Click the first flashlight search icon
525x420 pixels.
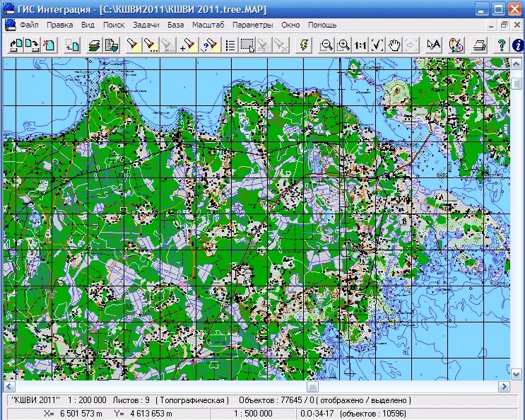tap(134, 45)
